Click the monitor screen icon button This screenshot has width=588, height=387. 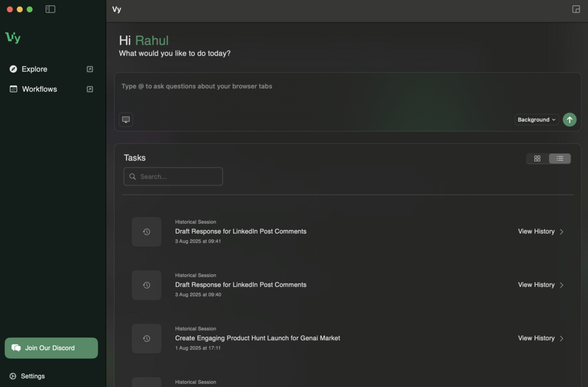(126, 119)
